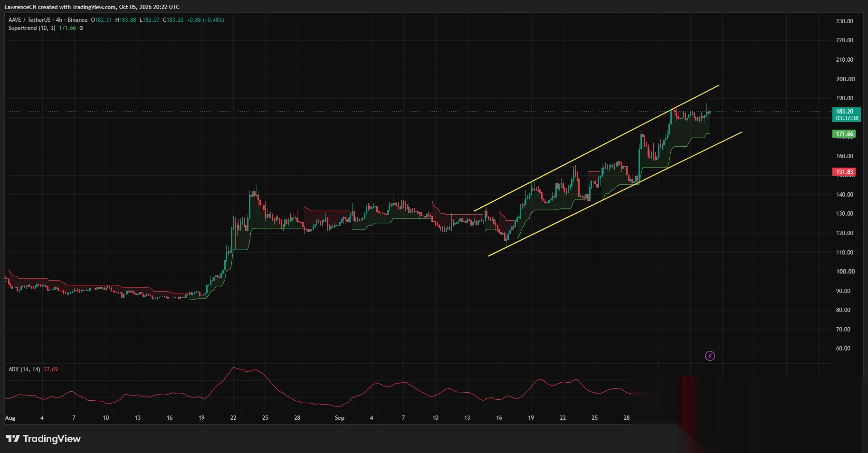Click the ADX value 37.69
This screenshot has width=868, height=453.
(51, 369)
